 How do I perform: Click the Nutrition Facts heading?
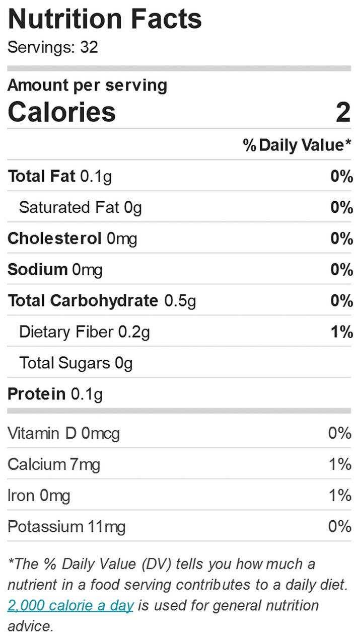(x=105, y=19)
